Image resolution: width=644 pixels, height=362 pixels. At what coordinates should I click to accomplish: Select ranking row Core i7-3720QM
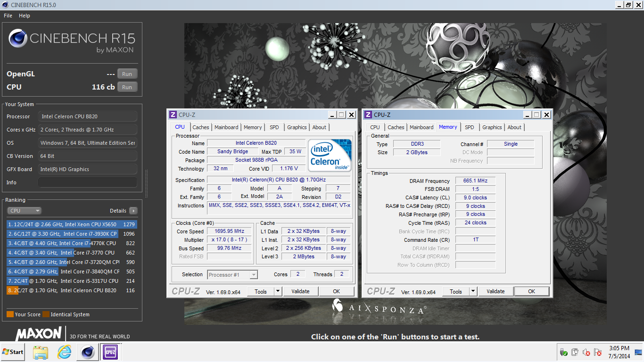(x=72, y=262)
